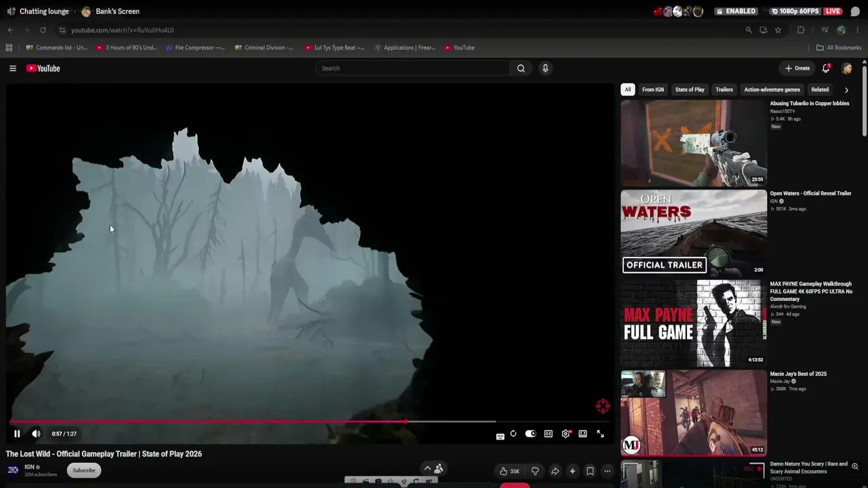Like the video with thumbs up
Viewport: 868px width, 488px height.
tap(509, 471)
